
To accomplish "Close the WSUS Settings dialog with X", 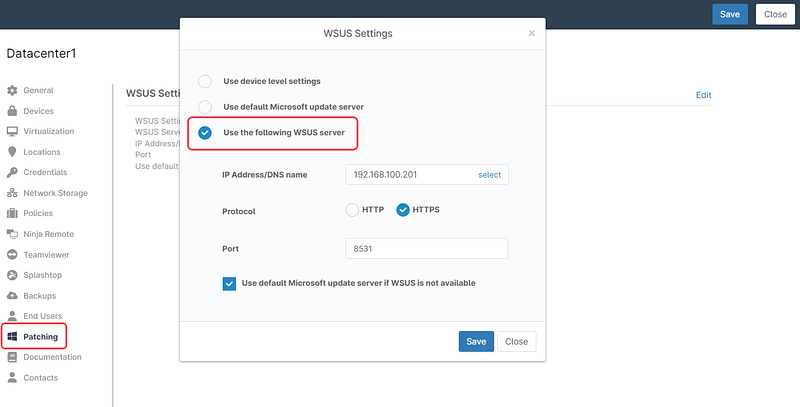I will (x=532, y=33).
